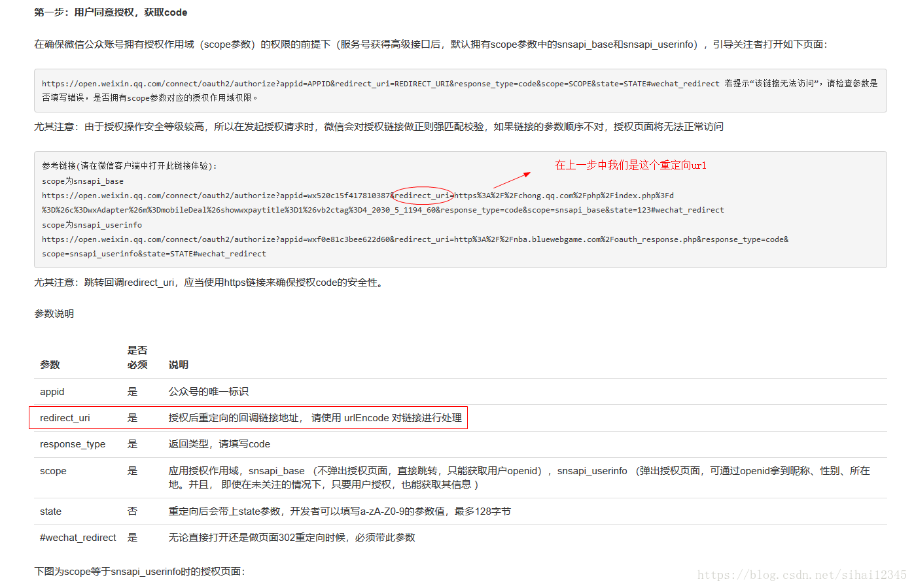
Task: Click the 'scope为snsapi_userinfo' line
Action: (x=92, y=225)
